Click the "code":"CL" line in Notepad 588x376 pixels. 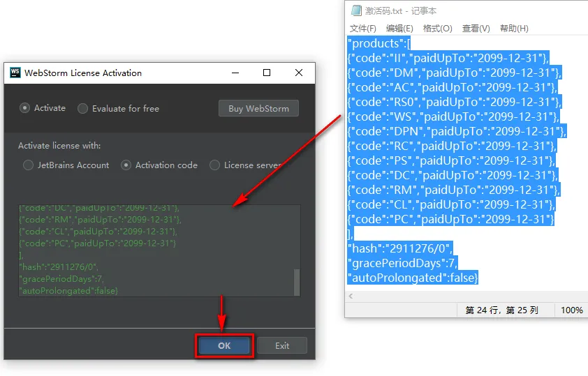pyautogui.click(x=452, y=204)
